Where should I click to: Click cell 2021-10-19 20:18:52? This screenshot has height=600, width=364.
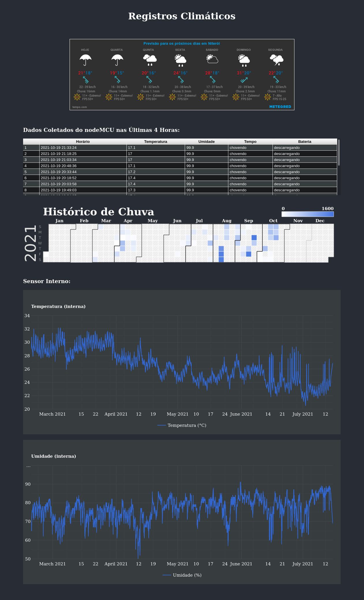click(x=83, y=178)
